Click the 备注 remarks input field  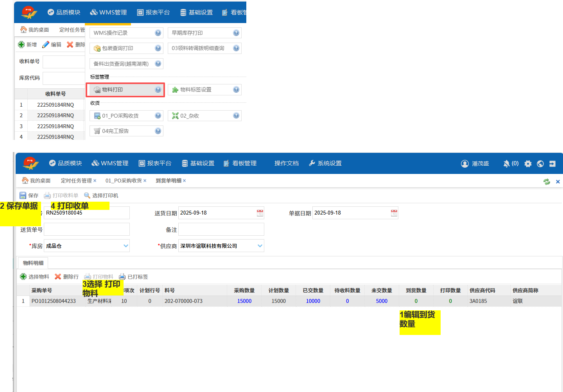point(221,229)
